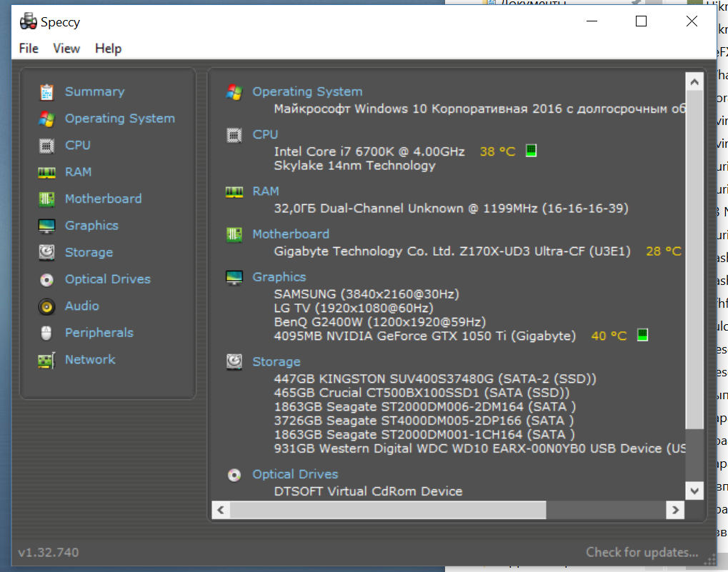The width and height of the screenshot is (728, 572).
Task: Click the vertical scrollbar thumb
Action: [x=694, y=260]
